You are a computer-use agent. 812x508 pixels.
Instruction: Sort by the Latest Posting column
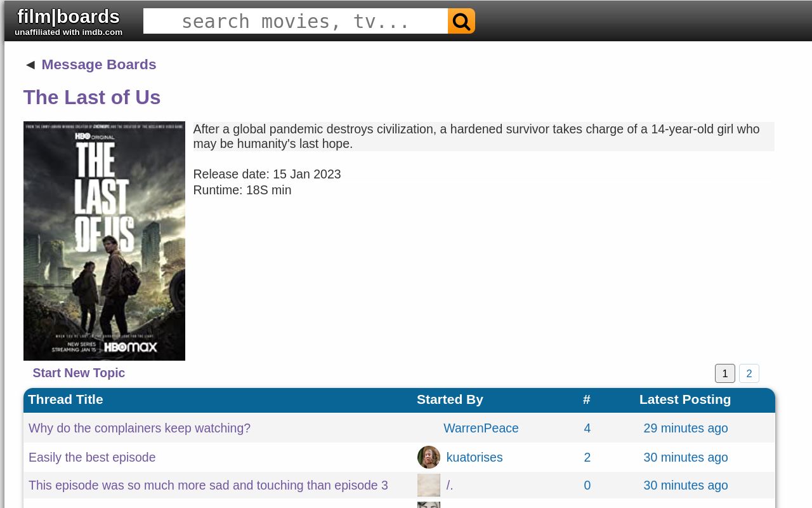pos(685,399)
